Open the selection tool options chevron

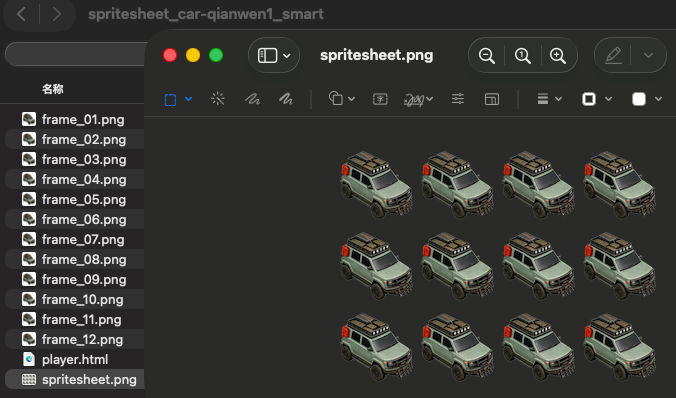coord(188,99)
